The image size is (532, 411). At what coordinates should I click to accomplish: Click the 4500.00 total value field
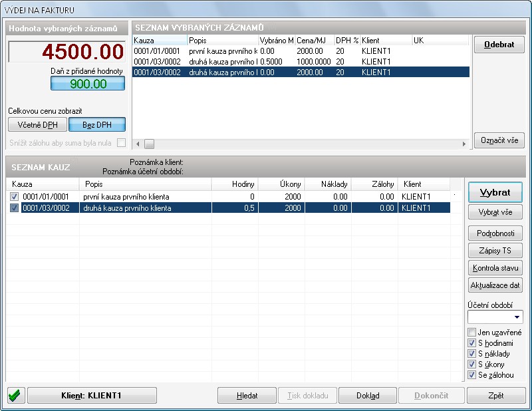pyautogui.click(x=67, y=52)
